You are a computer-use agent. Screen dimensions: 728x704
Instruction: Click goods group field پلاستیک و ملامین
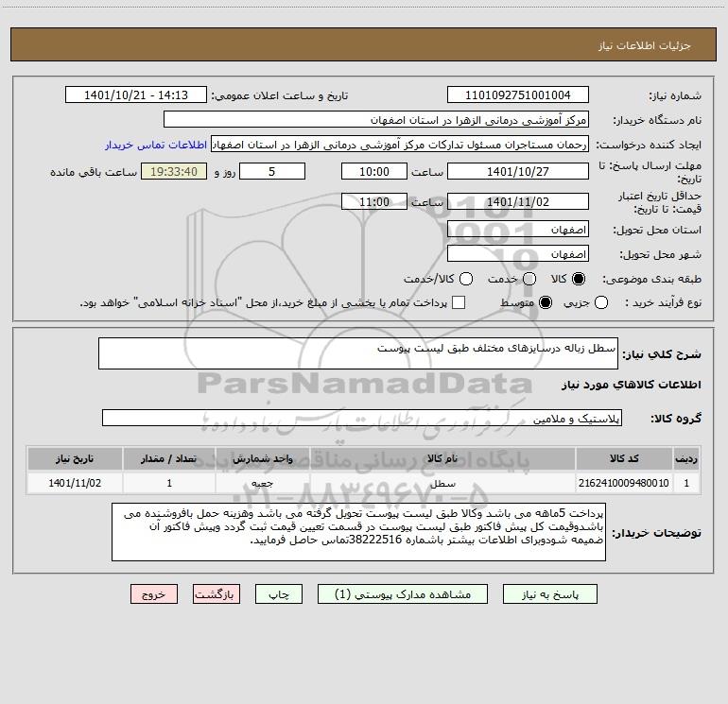point(362,418)
